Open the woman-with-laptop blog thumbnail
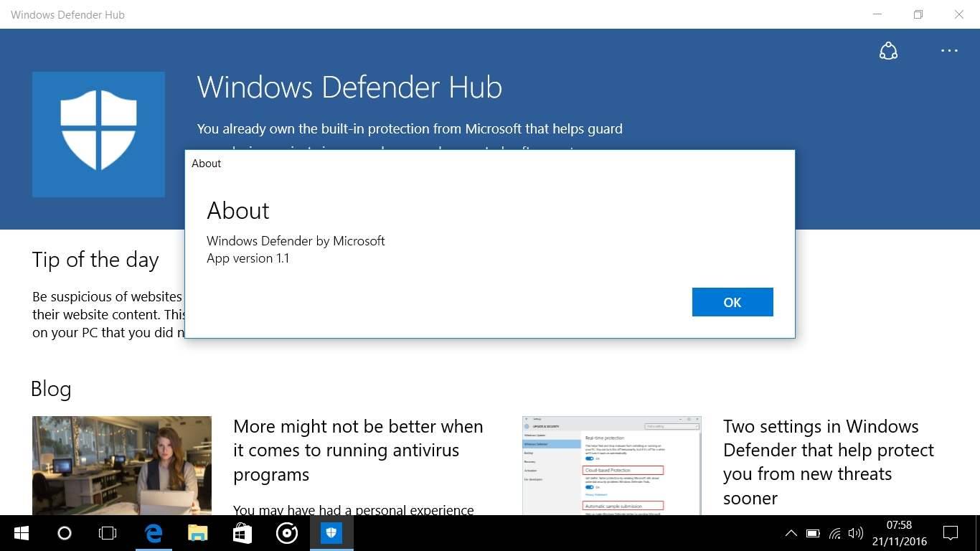 click(122, 465)
